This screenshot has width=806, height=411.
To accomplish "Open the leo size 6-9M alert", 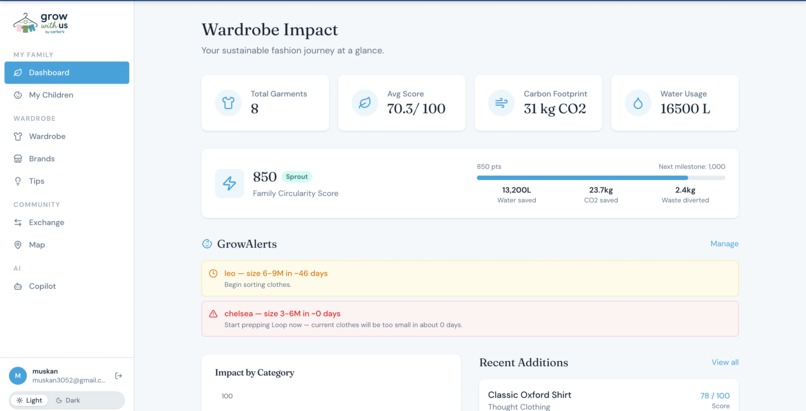I will (x=470, y=278).
